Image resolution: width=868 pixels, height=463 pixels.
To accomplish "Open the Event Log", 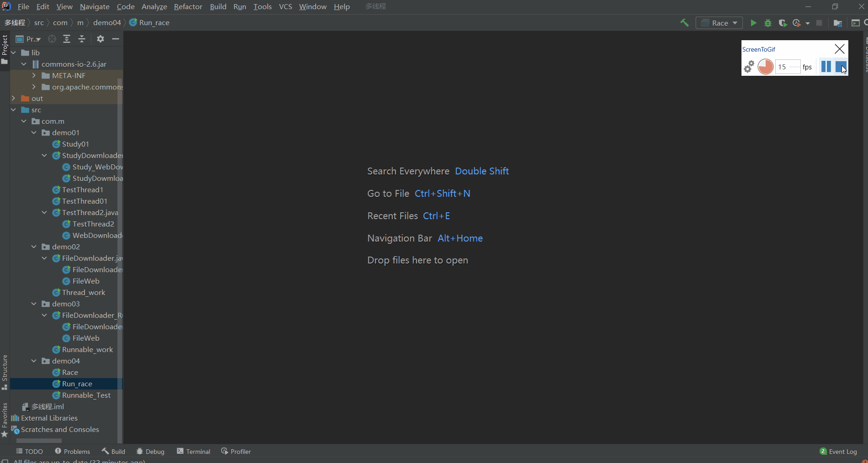I will click(x=839, y=451).
